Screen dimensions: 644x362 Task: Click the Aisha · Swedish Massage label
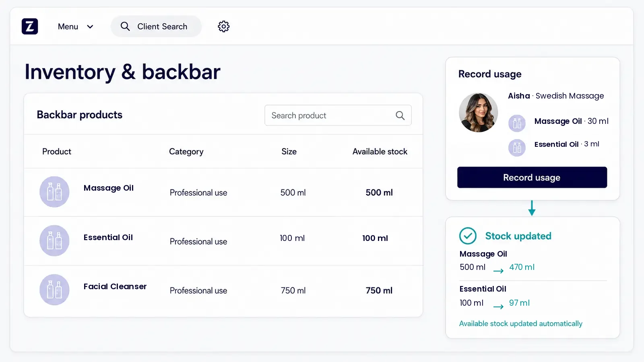coord(556,96)
